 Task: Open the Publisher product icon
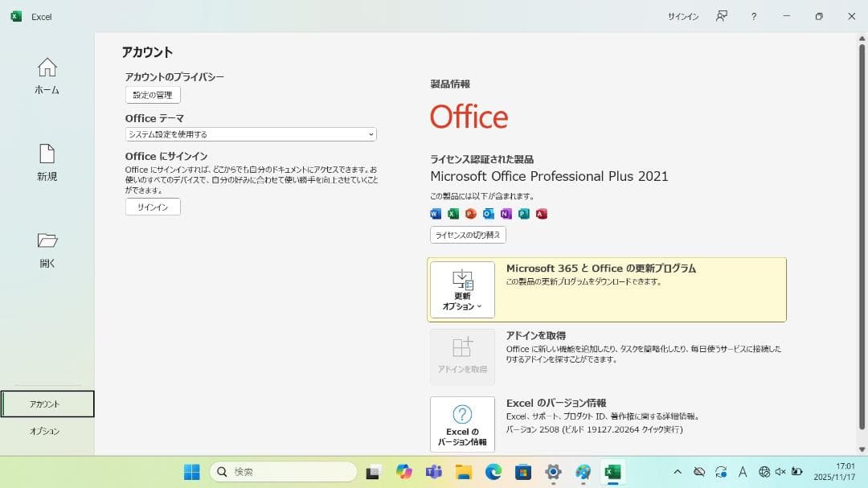522,214
